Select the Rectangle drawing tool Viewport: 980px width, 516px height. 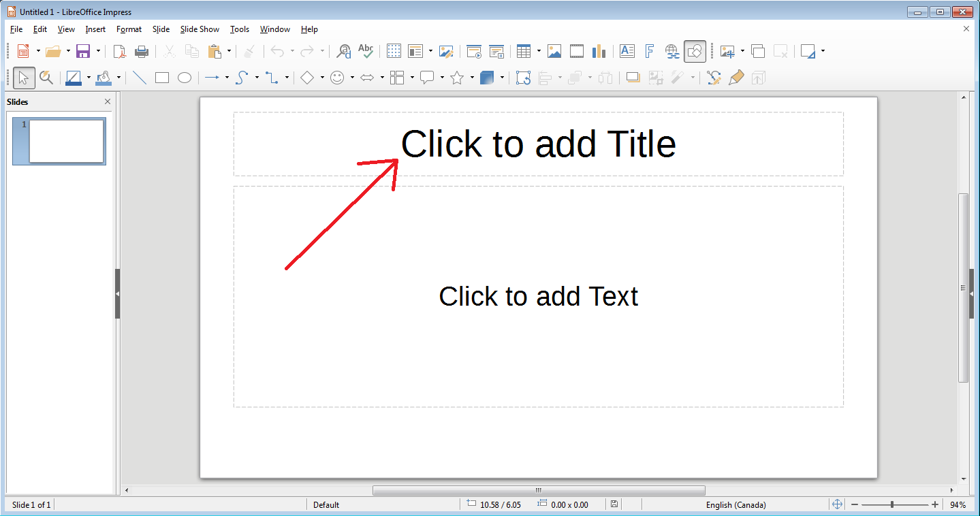coord(162,78)
